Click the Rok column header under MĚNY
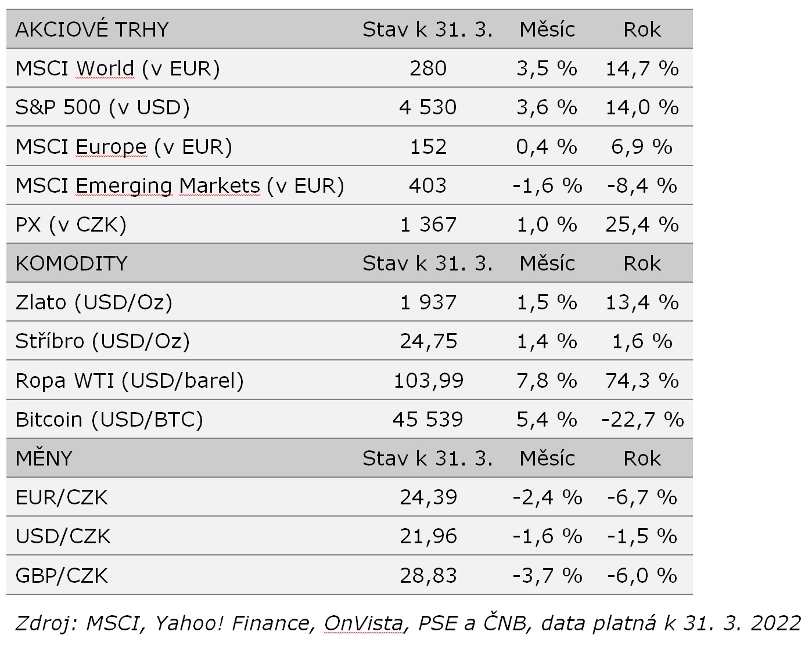The height and width of the screenshot is (646, 812). (642, 459)
